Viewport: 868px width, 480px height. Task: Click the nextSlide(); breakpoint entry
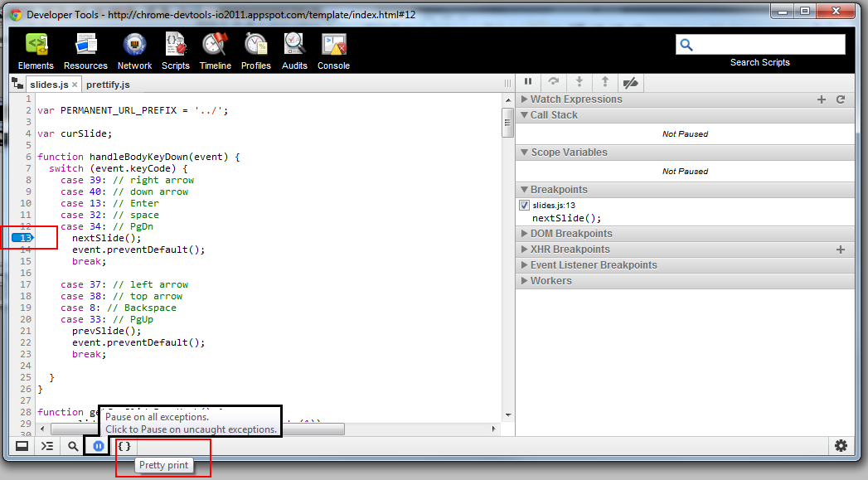(x=566, y=218)
